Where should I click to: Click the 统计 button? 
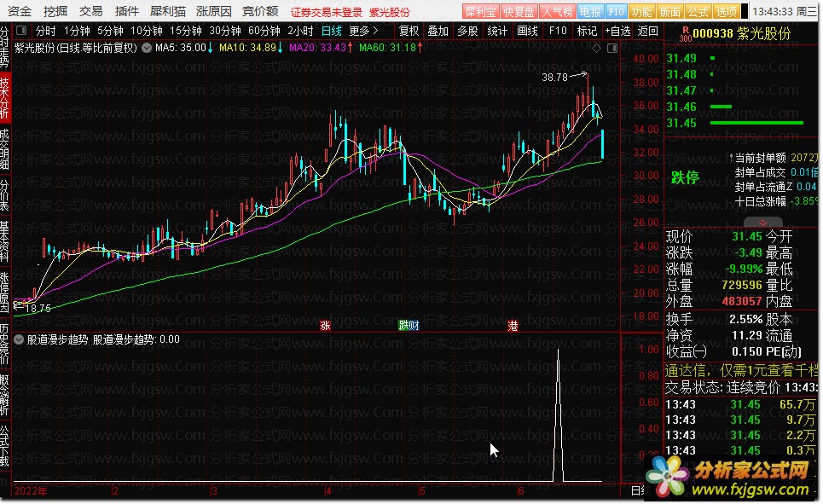pos(497,31)
